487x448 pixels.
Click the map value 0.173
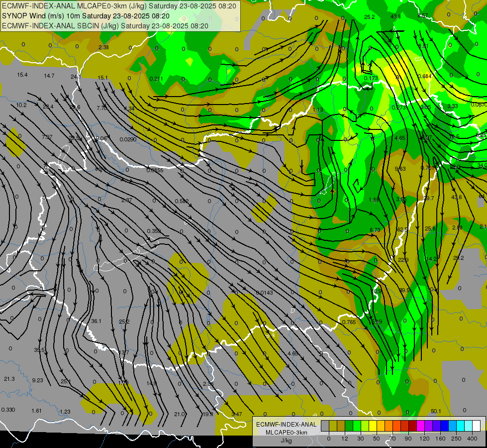(371, 78)
